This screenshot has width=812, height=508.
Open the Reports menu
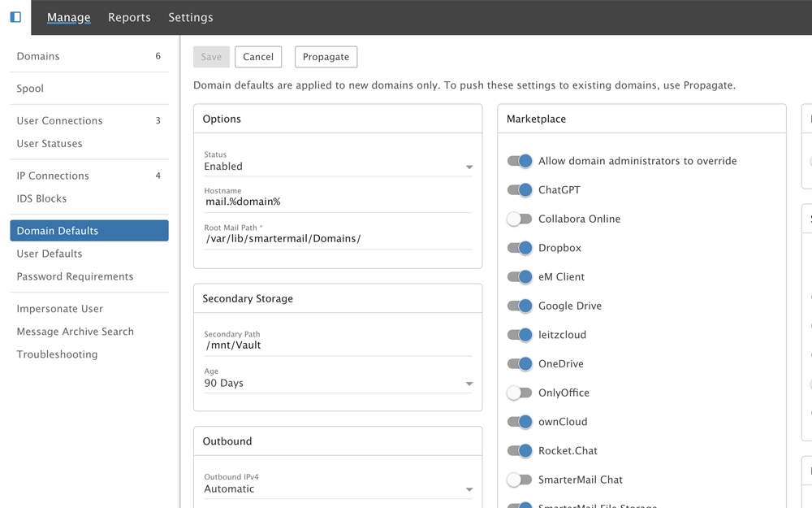(129, 18)
